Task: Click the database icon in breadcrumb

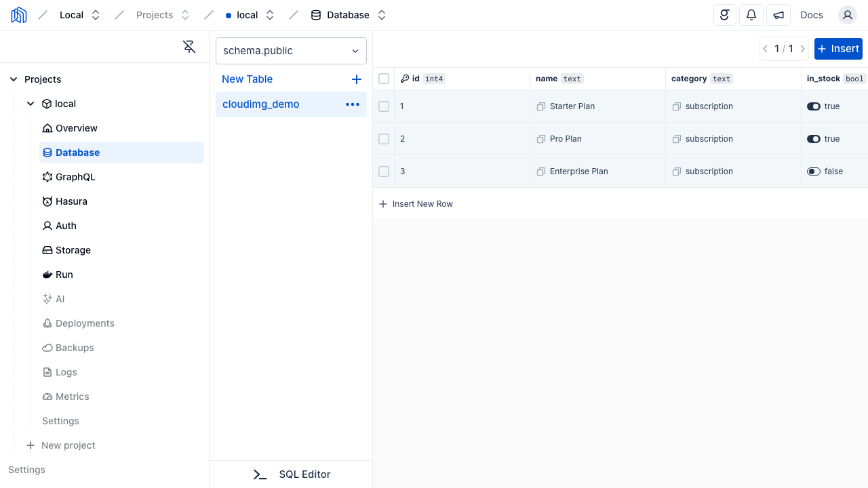Action: point(316,15)
